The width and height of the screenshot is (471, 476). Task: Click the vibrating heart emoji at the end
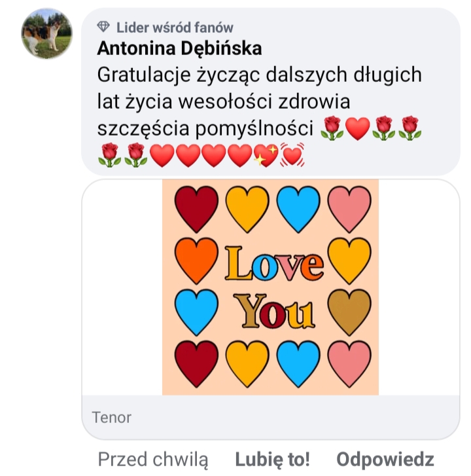[292, 155]
